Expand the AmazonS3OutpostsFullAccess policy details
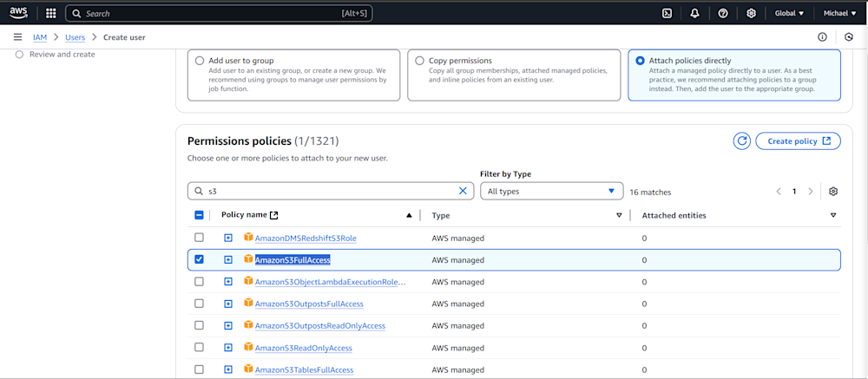The width and height of the screenshot is (868, 379). click(x=228, y=304)
